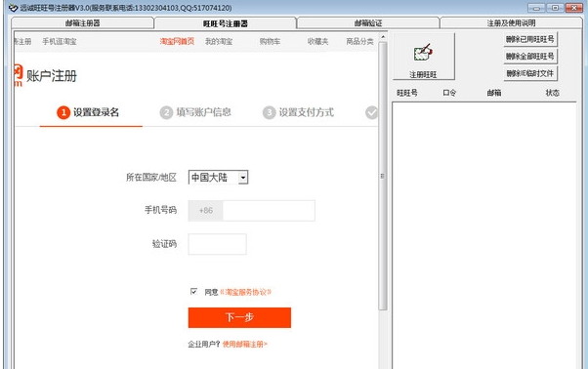Viewport: 588px width, 369px height.
Task: Click the 账户注册 heading text
Action: (x=52, y=76)
